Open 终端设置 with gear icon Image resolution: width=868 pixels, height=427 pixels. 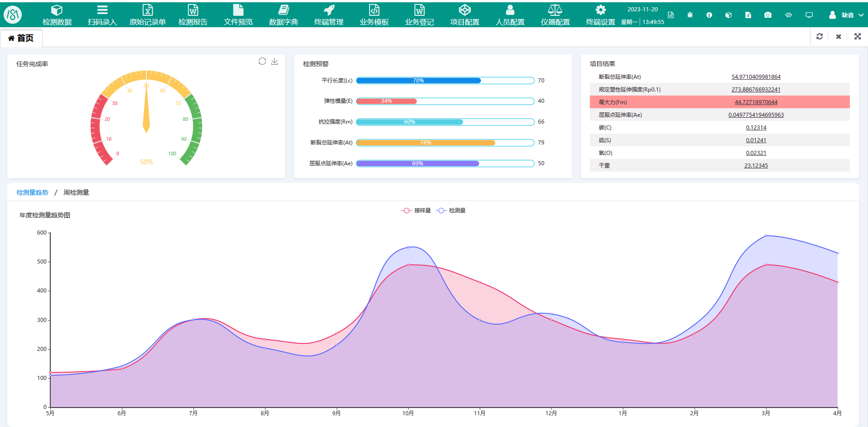tap(601, 14)
